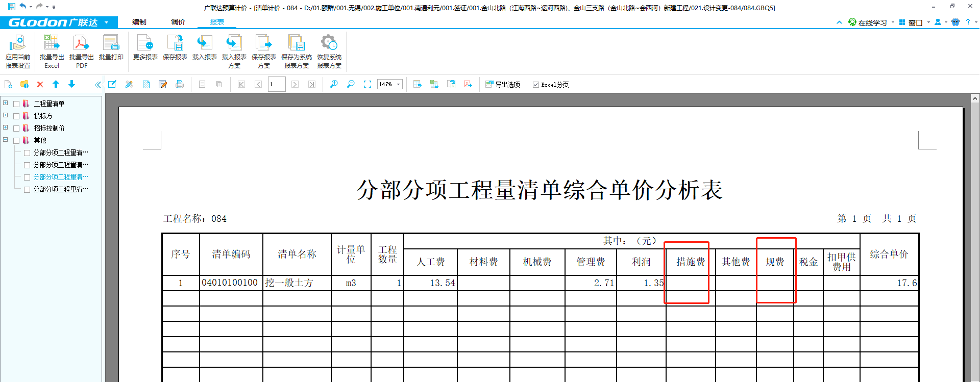Click the ruler-and-pencil report design icon
Screen dimensions: 980x382
[x=129, y=84]
